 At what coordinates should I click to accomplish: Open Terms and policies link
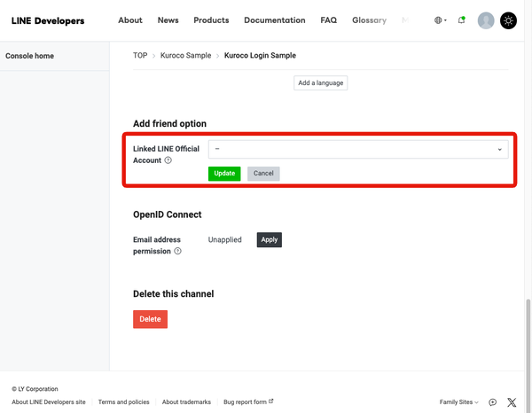pos(124,402)
